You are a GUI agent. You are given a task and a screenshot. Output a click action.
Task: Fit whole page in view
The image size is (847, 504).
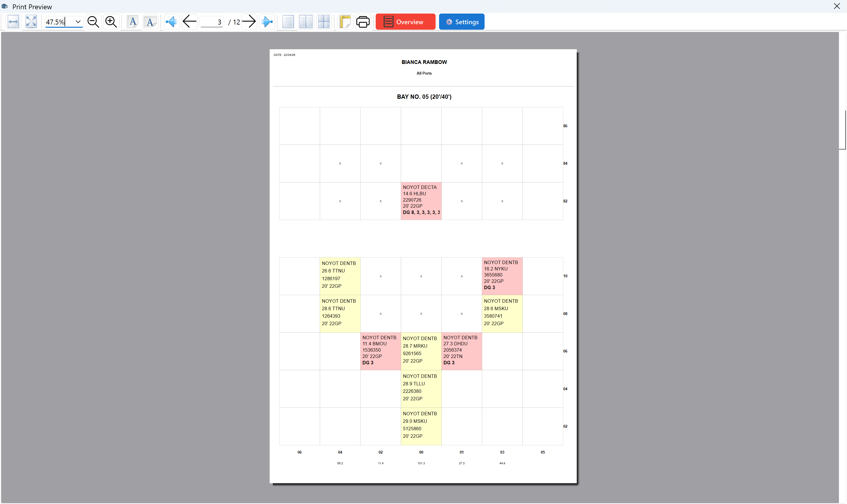(x=31, y=22)
